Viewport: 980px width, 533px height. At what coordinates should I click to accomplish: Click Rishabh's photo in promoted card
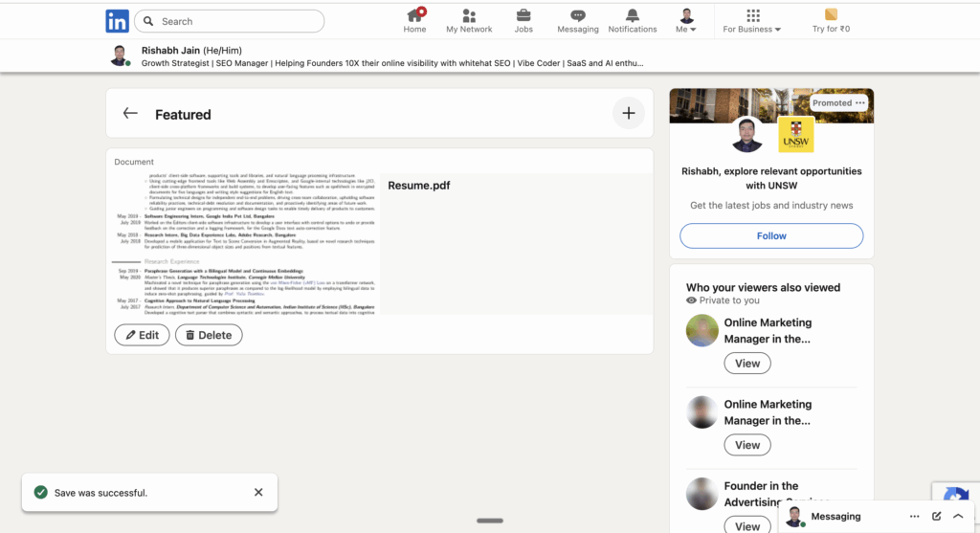point(746,134)
